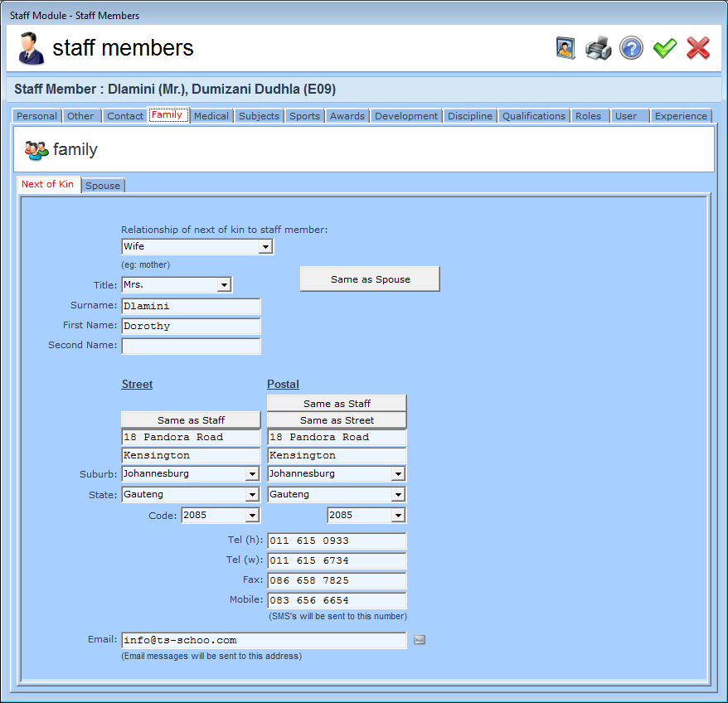Image resolution: width=728 pixels, height=703 pixels.
Task: Click the printer icon
Action: point(598,48)
